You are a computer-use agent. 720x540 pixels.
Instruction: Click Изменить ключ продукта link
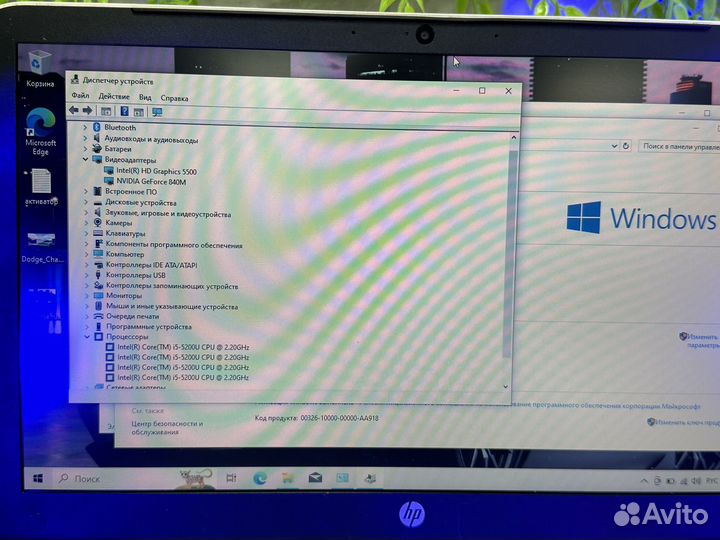point(687,422)
